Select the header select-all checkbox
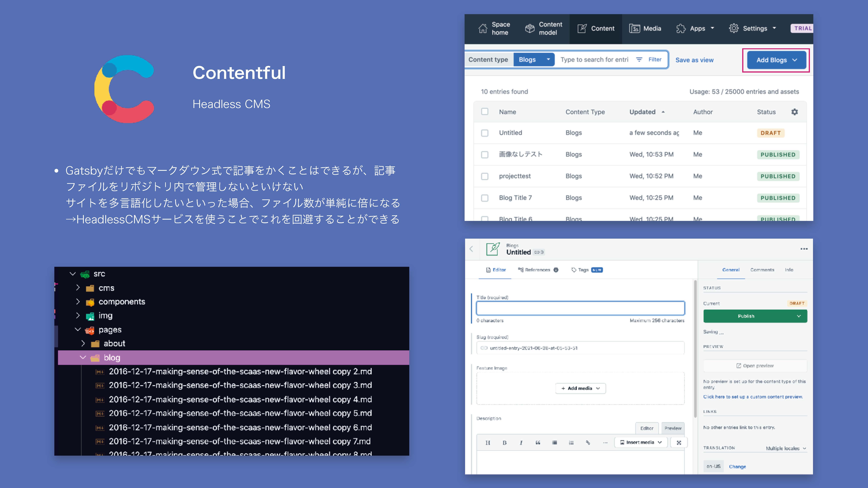 click(x=485, y=111)
